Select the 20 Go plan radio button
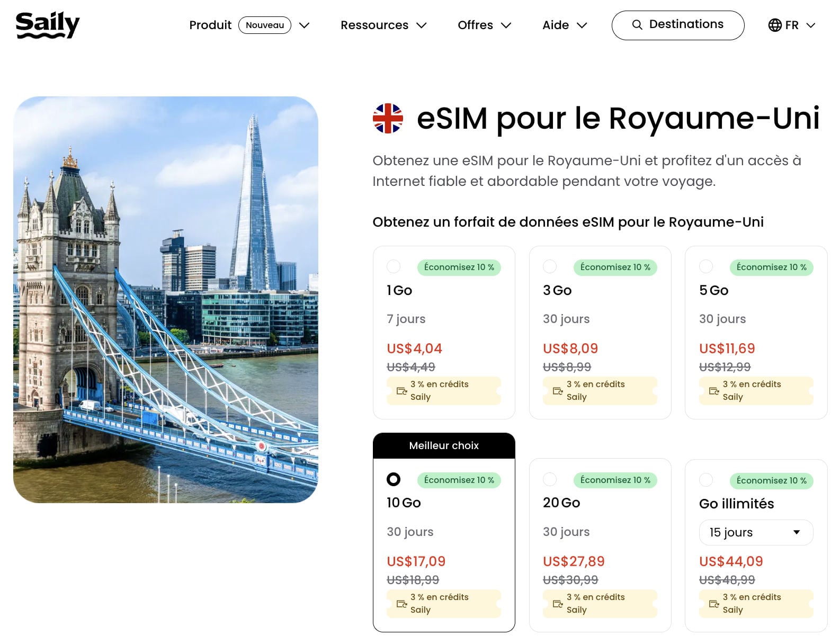This screenshot has height=644, width=840. click(549, 480)
